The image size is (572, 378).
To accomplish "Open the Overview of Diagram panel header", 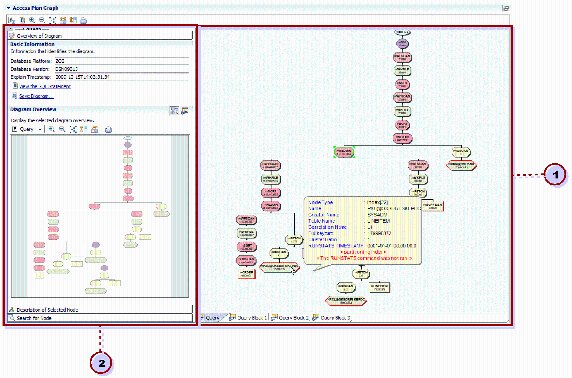I will coord(100,36).
